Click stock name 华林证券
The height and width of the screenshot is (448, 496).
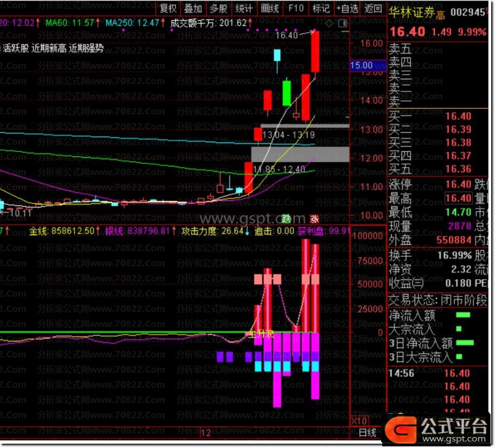coord(411,12)
